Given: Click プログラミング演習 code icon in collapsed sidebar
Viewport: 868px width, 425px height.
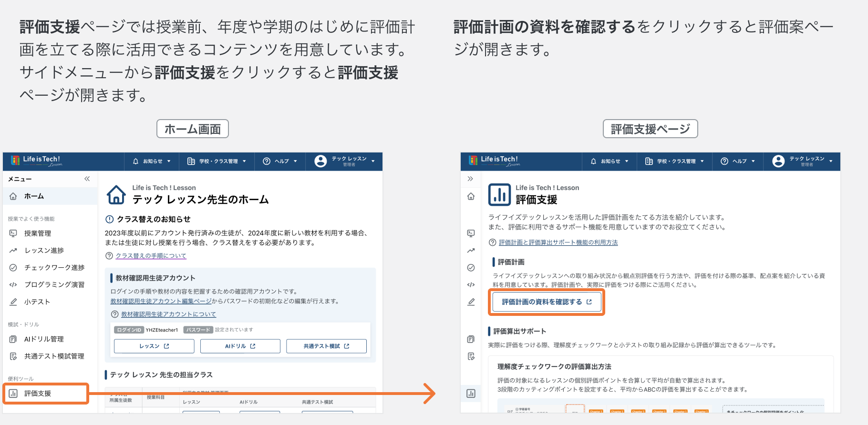Looking at the screenshot, I should coord(471,284).
